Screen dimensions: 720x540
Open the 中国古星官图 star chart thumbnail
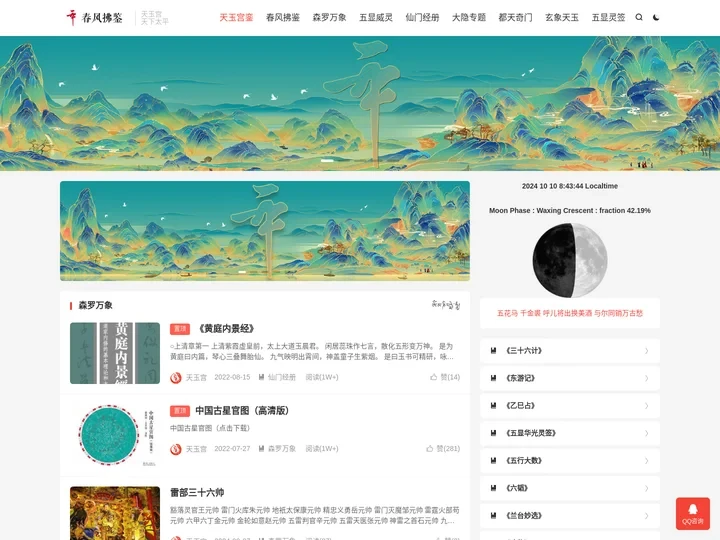(115, 435)
